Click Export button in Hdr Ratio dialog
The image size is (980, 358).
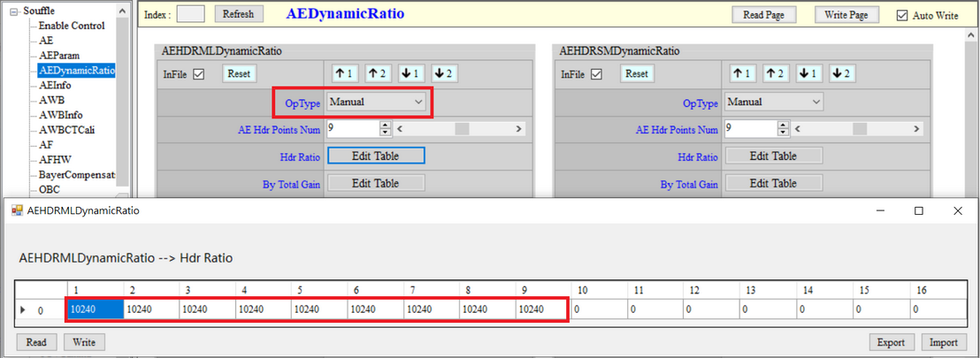click(x=890, y=342)
